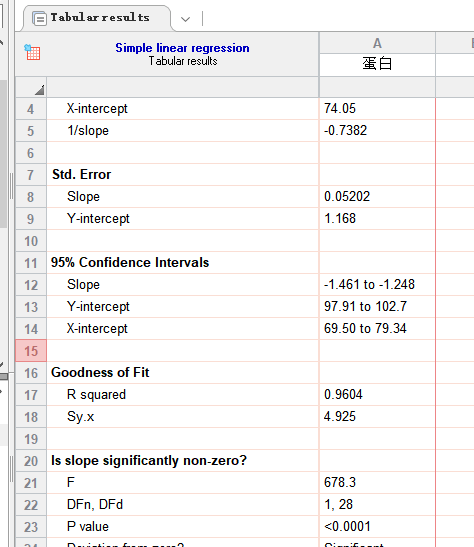The width and height of the screenshot is (474, 547).
Task: Select row header 4
Action: (x=31, y=109)
